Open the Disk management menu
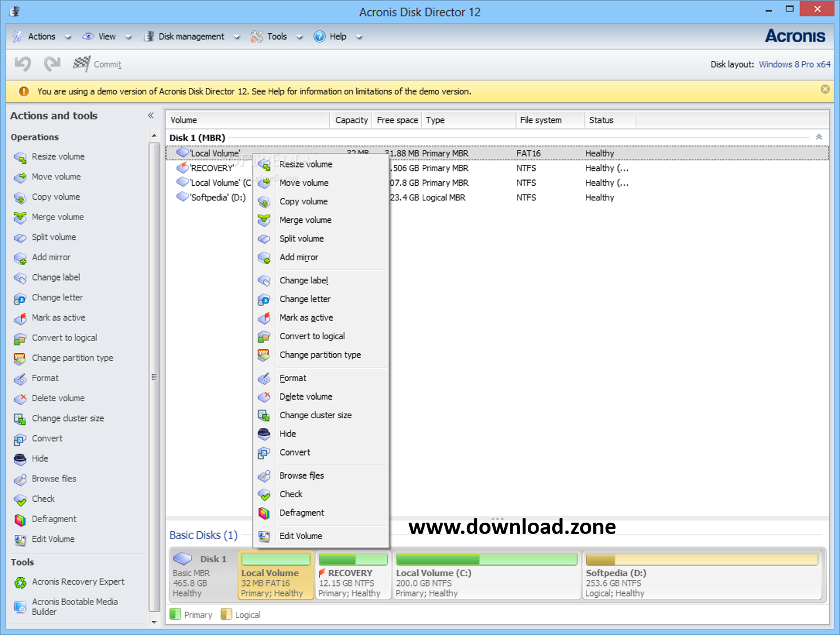Viewport: 840px width, 635px height. coord(191,37)
